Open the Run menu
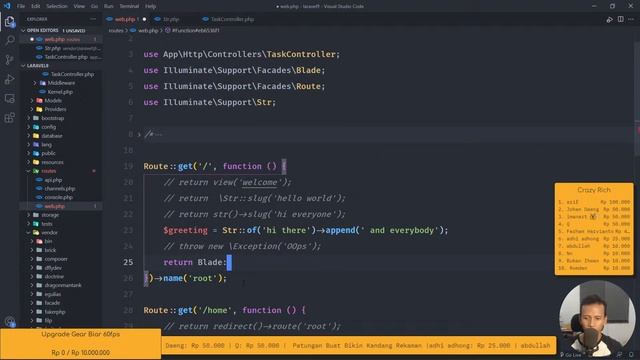The height and width of the screenshot is (360, 640). [109, 6]
